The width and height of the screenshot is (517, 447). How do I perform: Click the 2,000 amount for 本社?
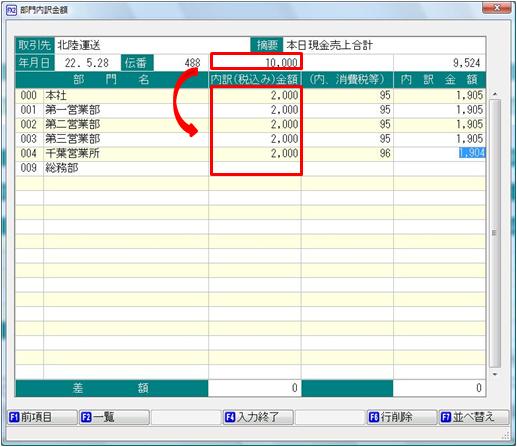pyautogui.click(x=255, y=96)
